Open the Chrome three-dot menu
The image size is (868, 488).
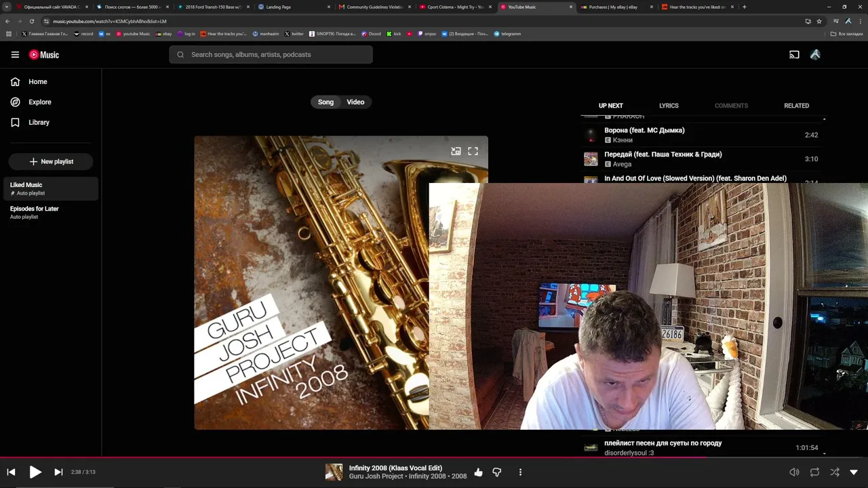860,21
